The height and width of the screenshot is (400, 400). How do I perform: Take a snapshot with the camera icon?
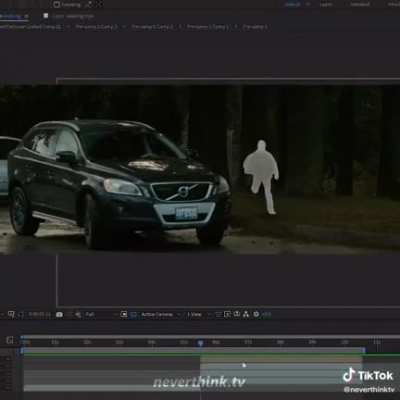(59, 314)
